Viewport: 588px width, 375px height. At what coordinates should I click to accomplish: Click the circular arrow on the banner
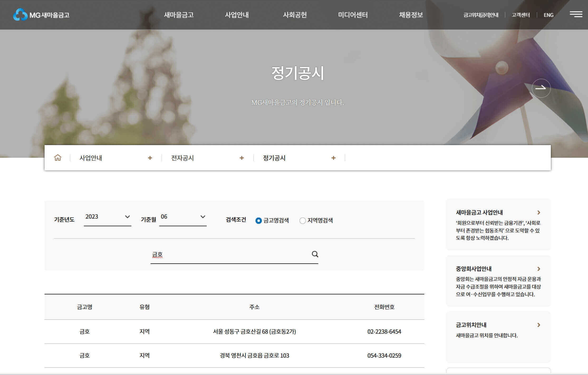pyautogui.click(x=541, y=88)
